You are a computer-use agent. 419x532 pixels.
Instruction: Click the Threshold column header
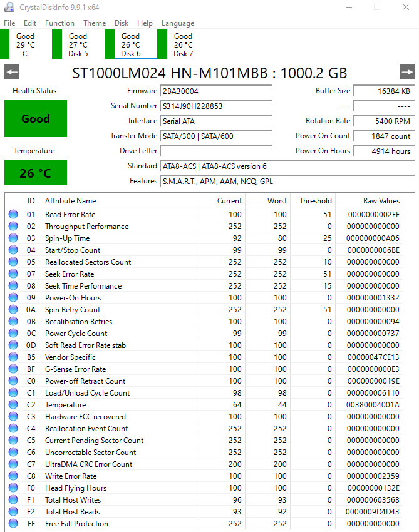pyautogui.click(x=313, y=201)
